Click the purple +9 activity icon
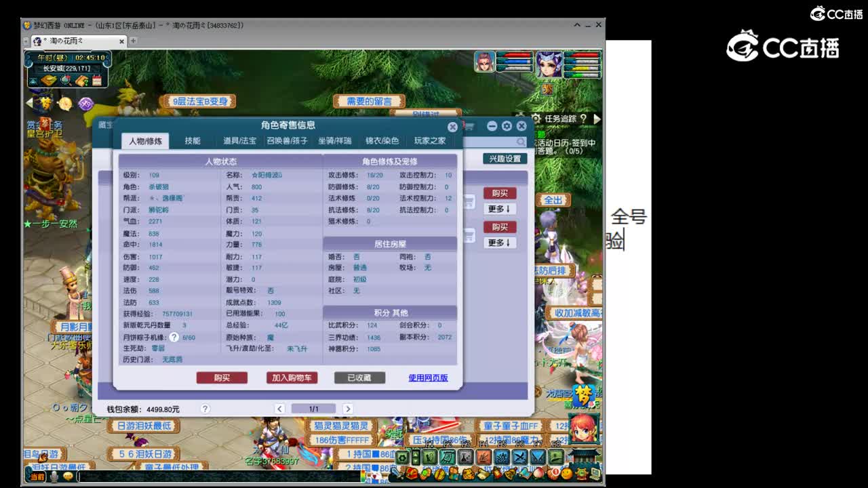This screenshot has height=488, width=868. click(85, 104)
